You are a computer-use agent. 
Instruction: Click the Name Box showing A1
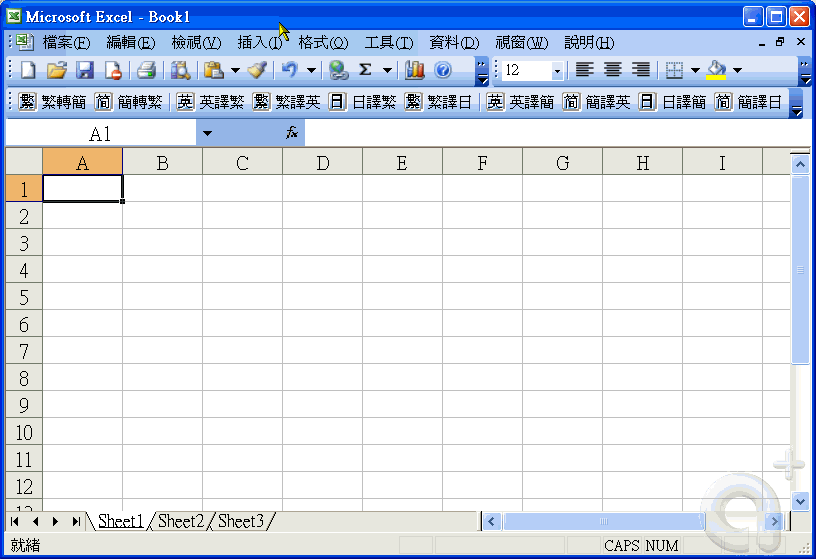pyautogui.click(x=100, y=134)
